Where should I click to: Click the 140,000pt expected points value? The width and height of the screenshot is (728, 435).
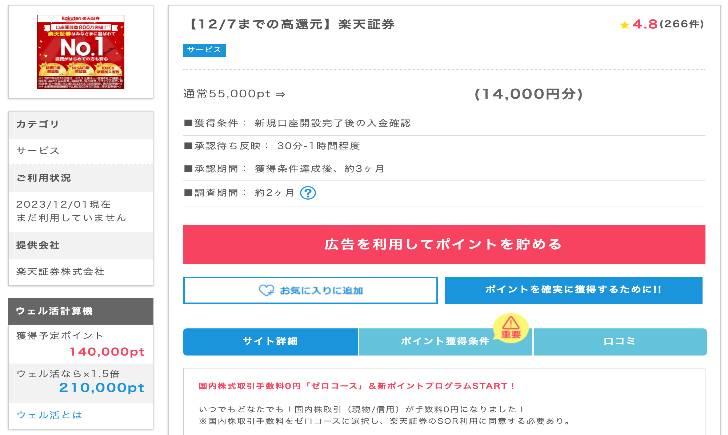point(107,351)
